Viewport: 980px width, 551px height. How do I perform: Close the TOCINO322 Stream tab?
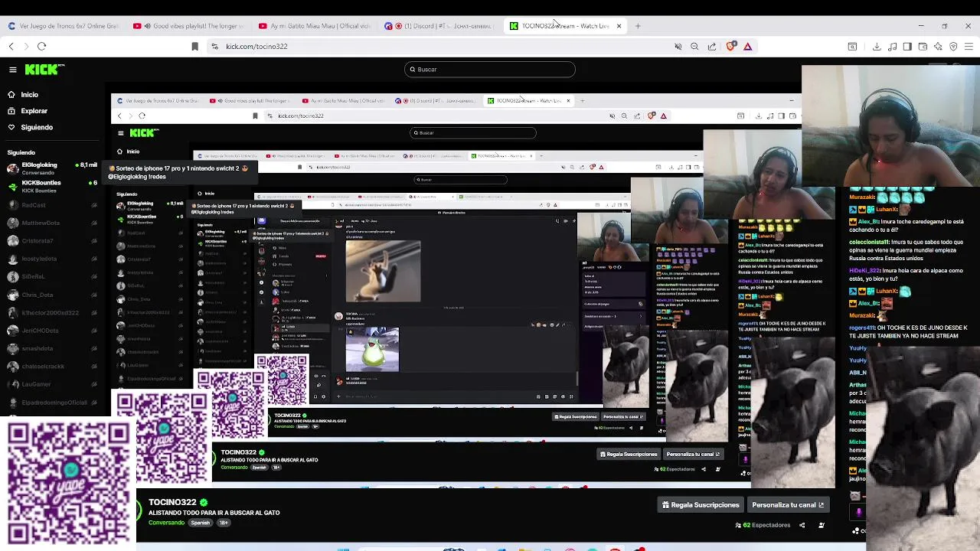click(x=619, y=26)
